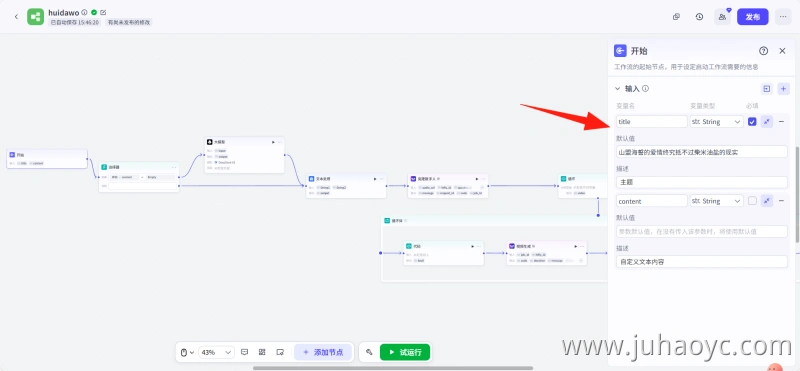This screenshot has width=800, height=371.
Task: Open the version history clock icon
Action: (699, 17)
